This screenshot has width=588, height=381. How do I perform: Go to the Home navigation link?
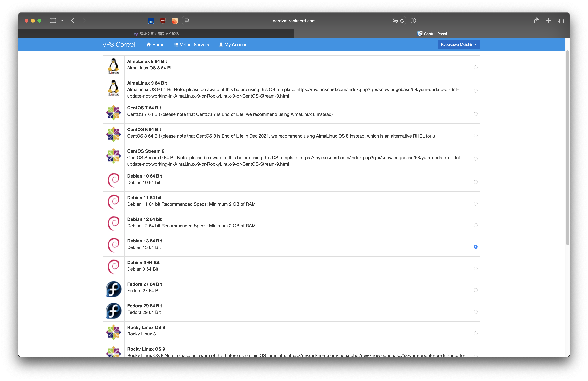point(155,45)
